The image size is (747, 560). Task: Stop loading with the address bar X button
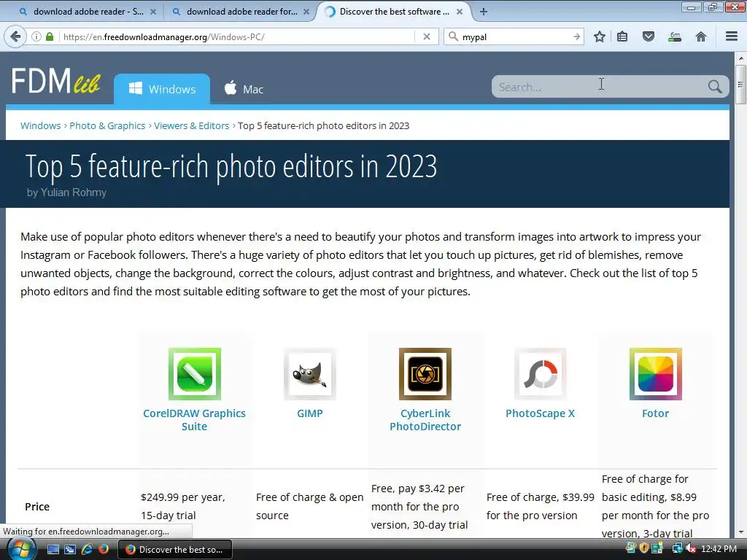click(x=427, y=36)
